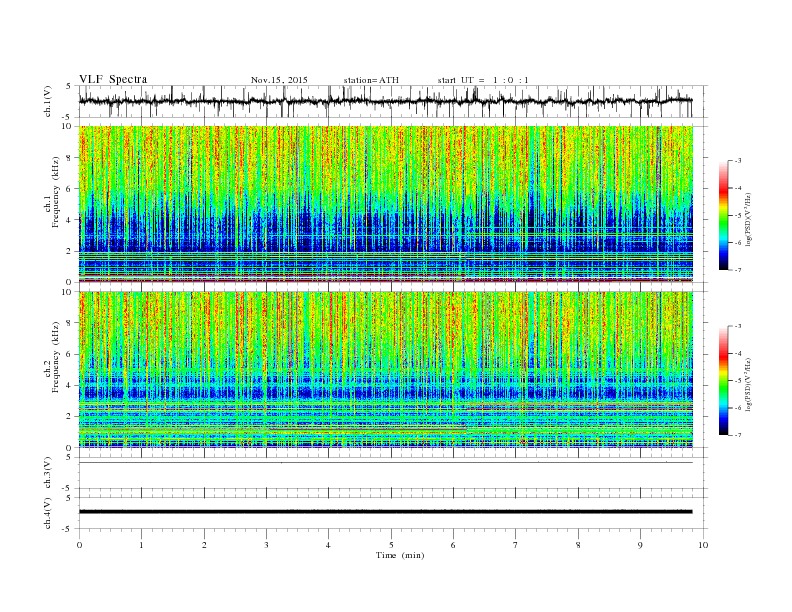Image resolution: width=792 pixels, height=612 pixels.
Task: Select the ch.2 "Frequency (kHz)" axis label
Action: (x=56, y=357)
